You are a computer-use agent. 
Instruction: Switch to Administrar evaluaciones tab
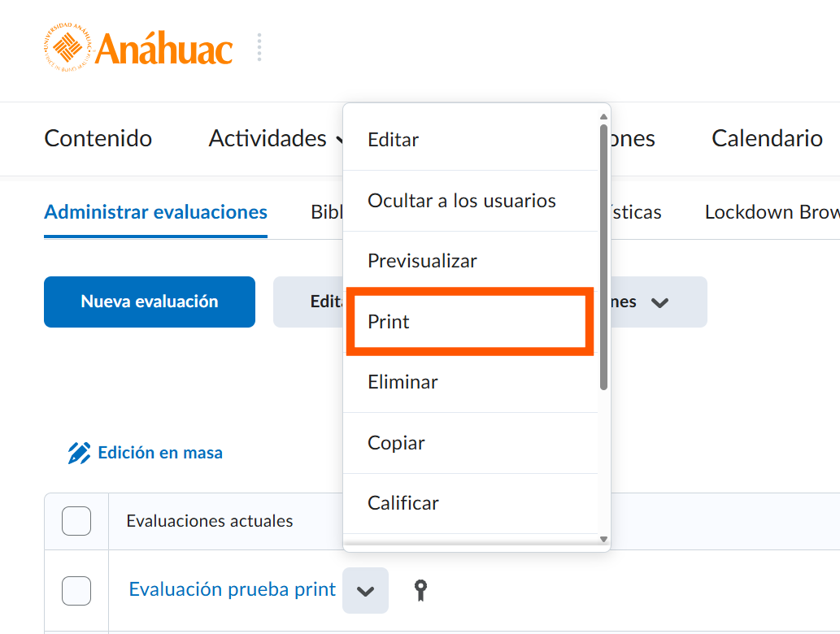155,212
